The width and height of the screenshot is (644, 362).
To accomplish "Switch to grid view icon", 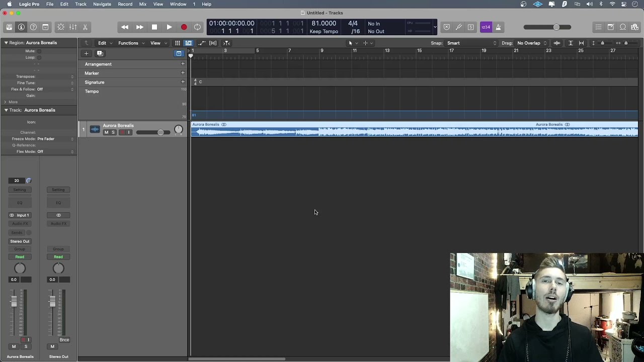I will tap(178, 43).
